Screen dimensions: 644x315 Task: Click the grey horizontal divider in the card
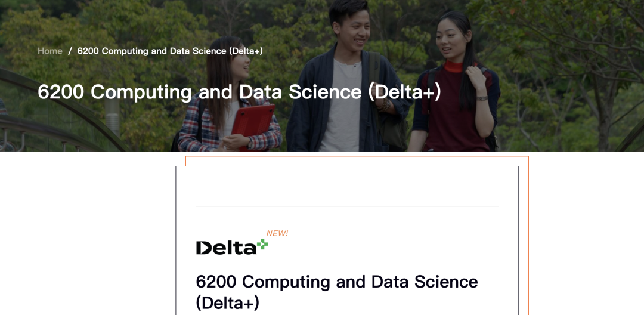click(x=347, y=206)
